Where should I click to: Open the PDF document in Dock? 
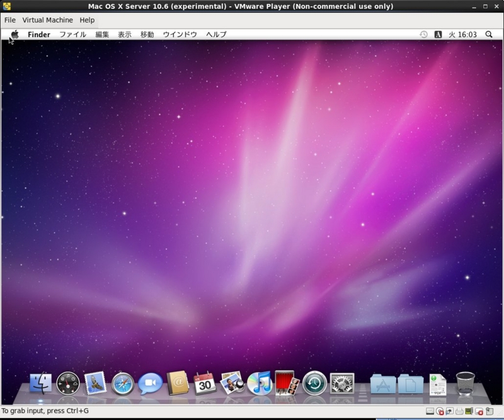[438, 385]
